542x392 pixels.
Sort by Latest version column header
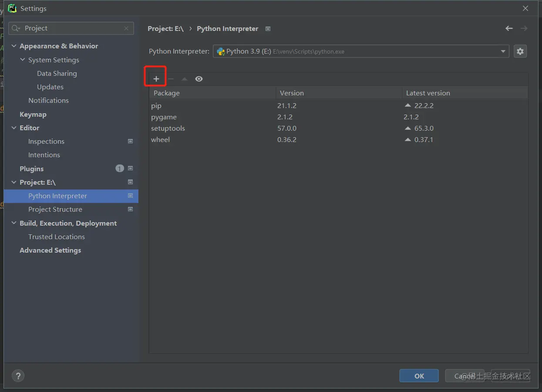click(465, 93)
